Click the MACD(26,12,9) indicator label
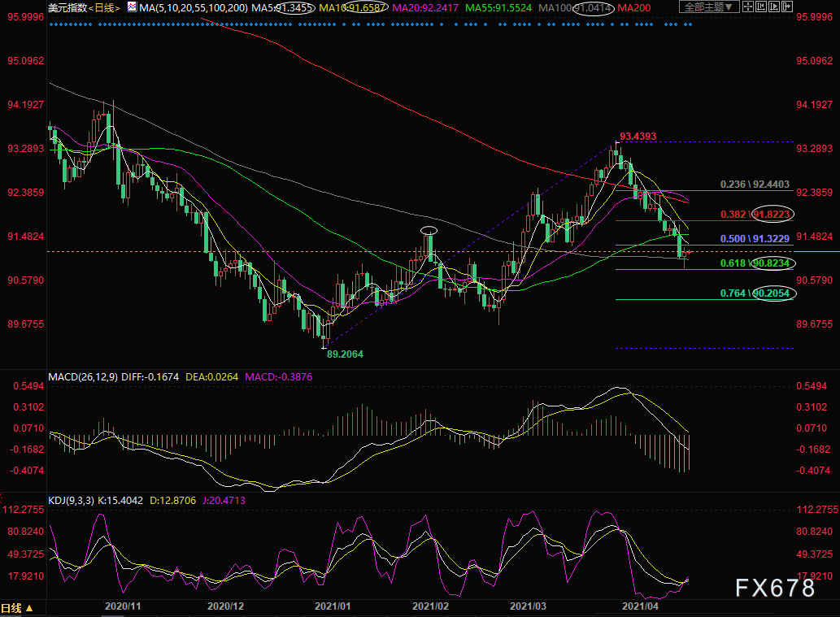Image resolution: width=840 pixels, height=617 pixels. point(83,377)
